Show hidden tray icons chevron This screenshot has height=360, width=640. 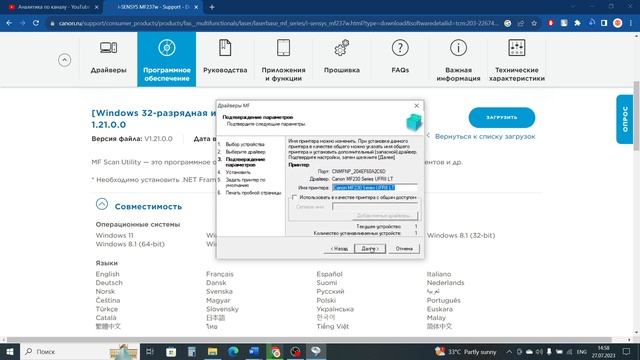tap(509, 351)
